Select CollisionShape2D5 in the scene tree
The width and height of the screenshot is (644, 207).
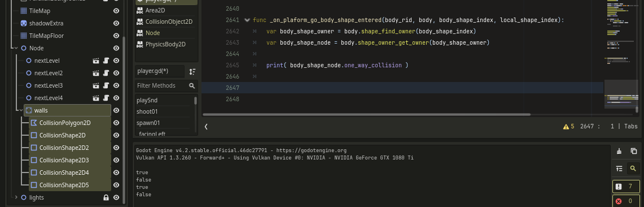coord(64,185)
